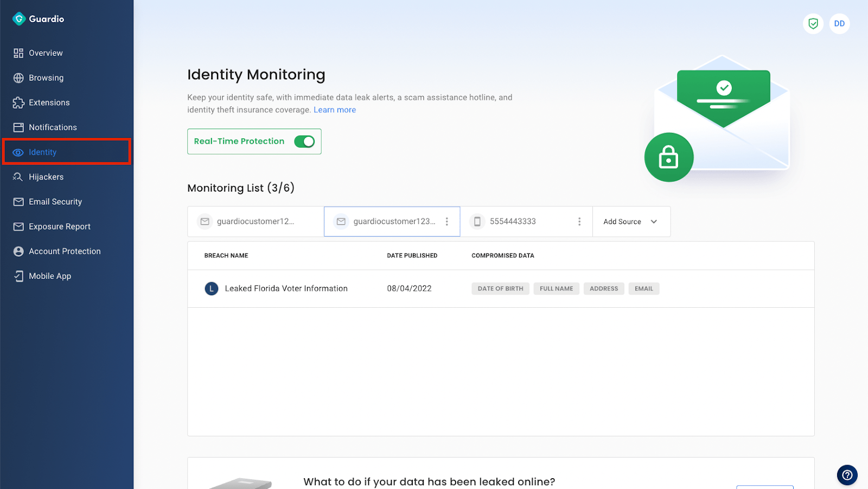Click the green shield status icon

coord(812,24)
